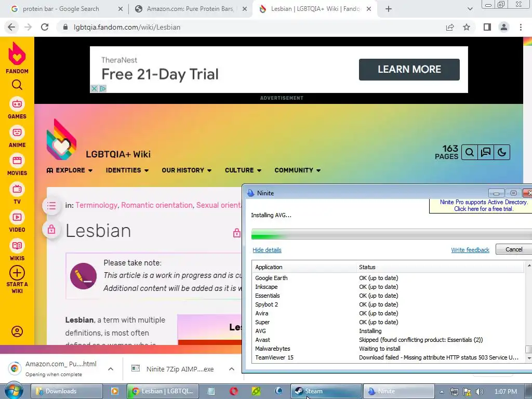The width and height of the screenshot is (532, 399).
Task: Open the Romantic orientation category link
Action: tap(157, 205)
